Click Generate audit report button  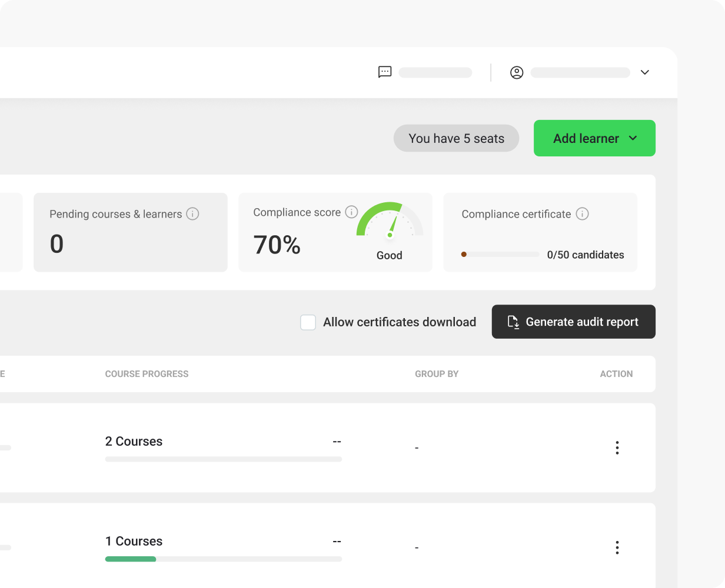pos(573,322)
